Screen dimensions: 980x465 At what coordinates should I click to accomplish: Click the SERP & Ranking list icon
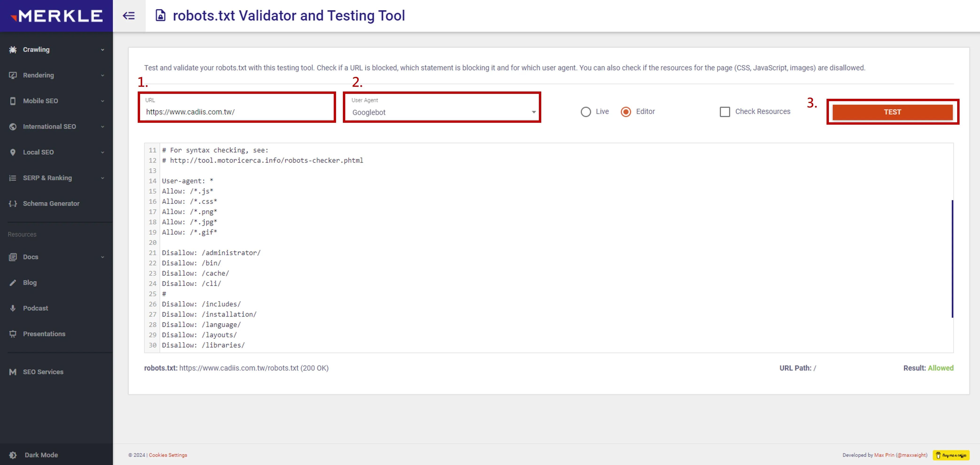13,178
